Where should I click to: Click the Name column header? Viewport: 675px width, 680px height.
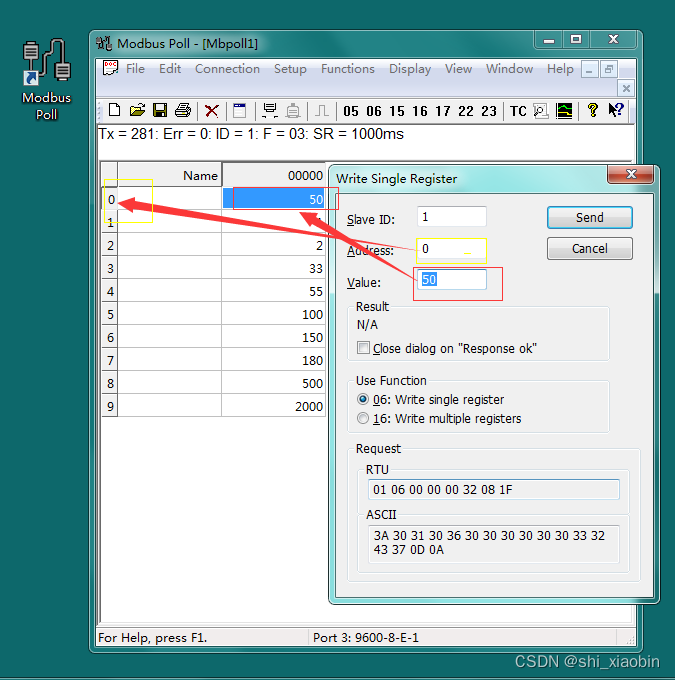[x=170, y=175]
